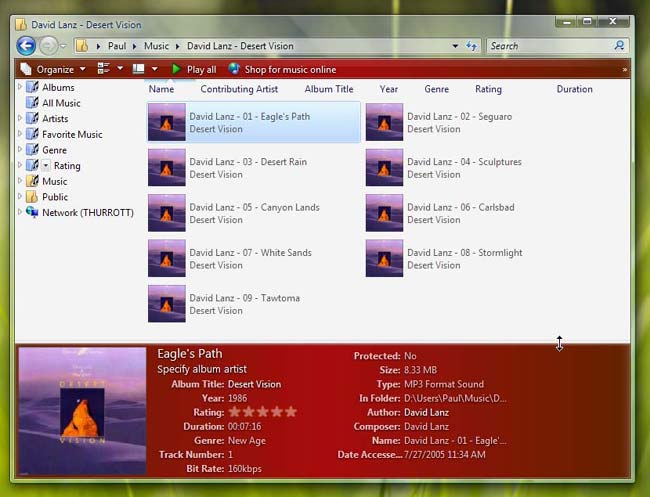The image size is (650, 497).
Task: Open the Network (THURROTT) icon in sidebar
Action: tap(32, 212)
